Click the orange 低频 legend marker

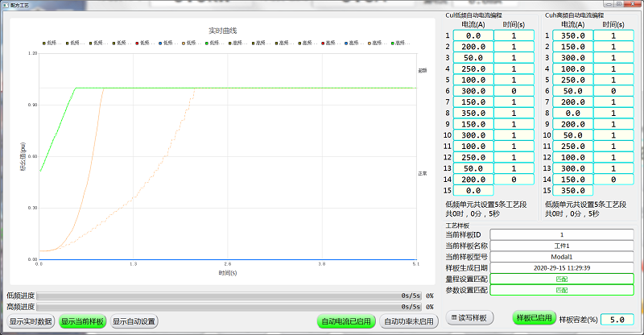pyautogui.click(x=184, y=43)
